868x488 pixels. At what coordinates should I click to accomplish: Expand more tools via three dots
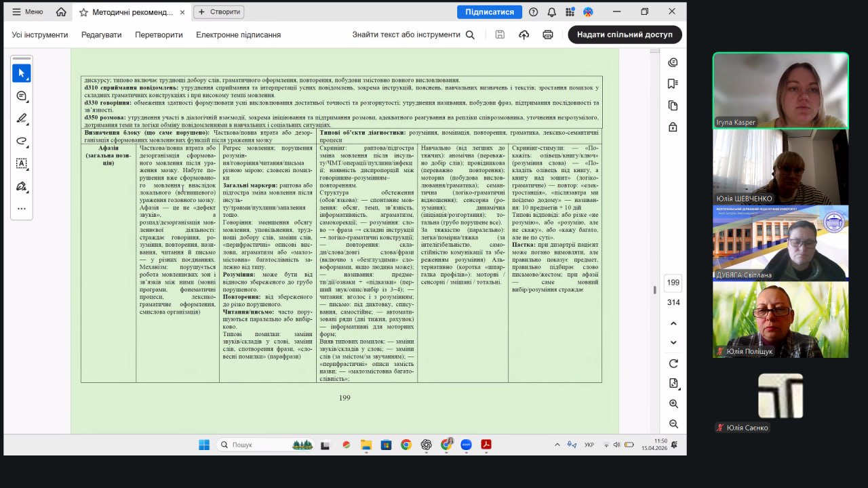(x=21, y=209)
